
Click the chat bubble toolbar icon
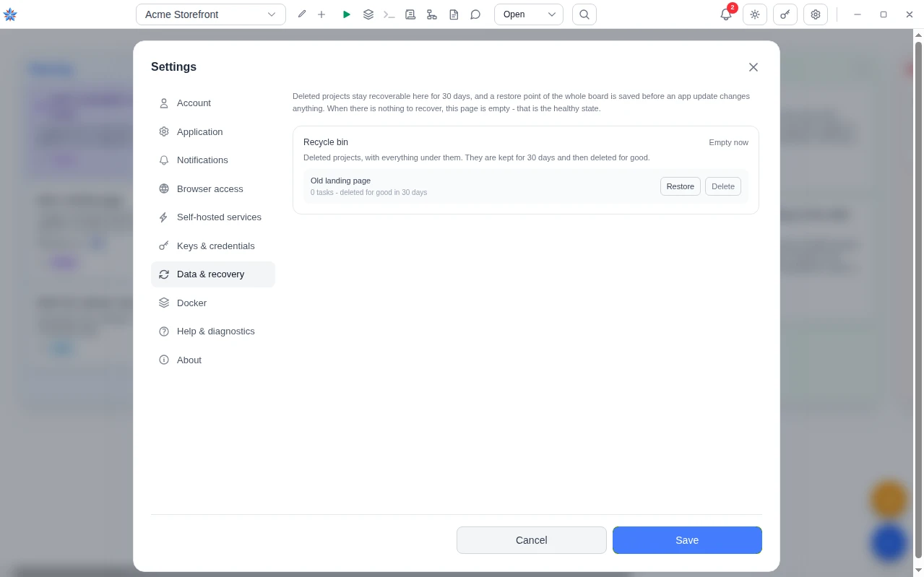475,14
